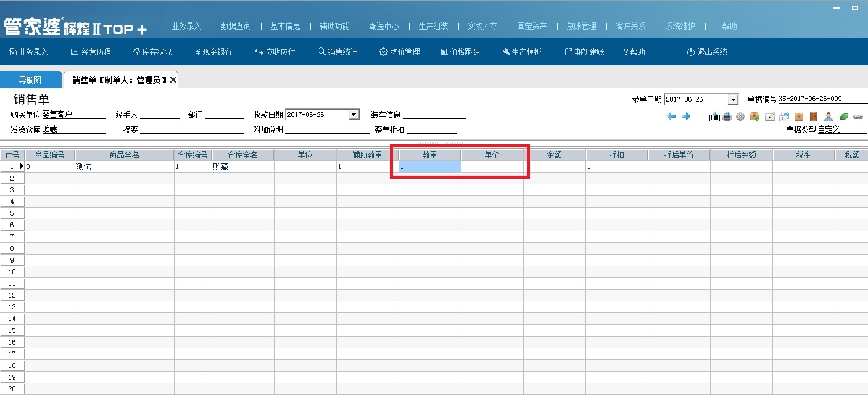868x400 pixels.
Task: Click the 经手人 input field
Action: 159,115
